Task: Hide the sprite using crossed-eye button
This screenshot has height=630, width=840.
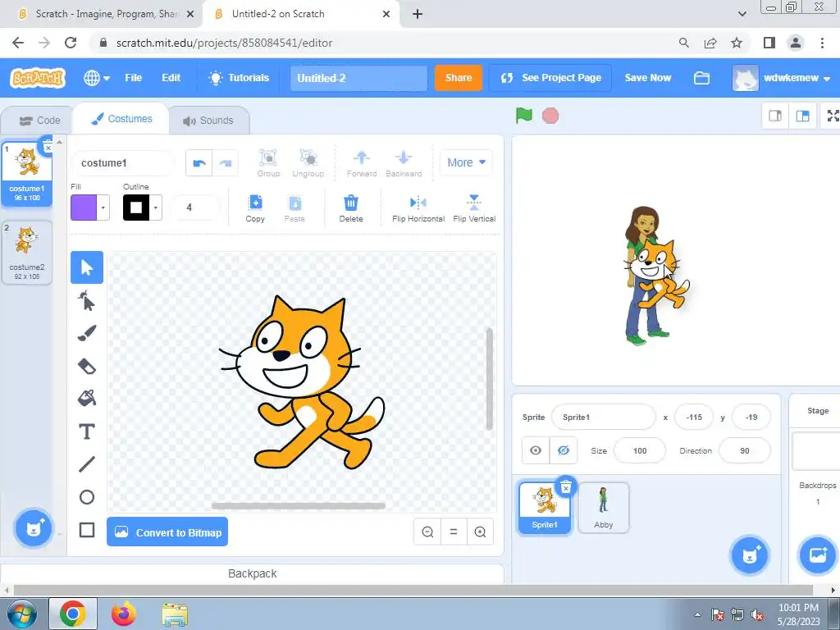Action: point(564,450)
